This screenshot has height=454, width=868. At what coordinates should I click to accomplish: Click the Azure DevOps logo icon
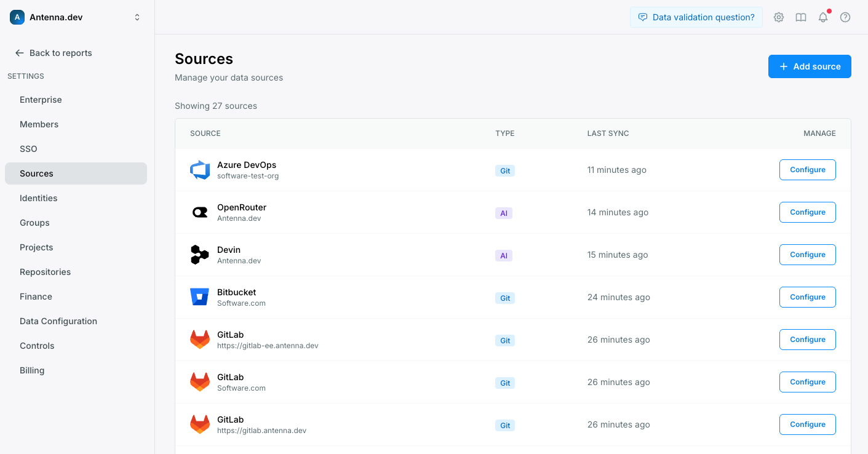200,170
